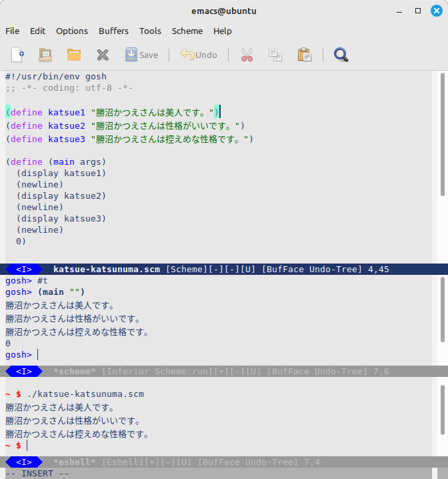The image size is (448, 479).
Task: Click the scrollbar of the scm editor pane
Action: tap(443, 134)
